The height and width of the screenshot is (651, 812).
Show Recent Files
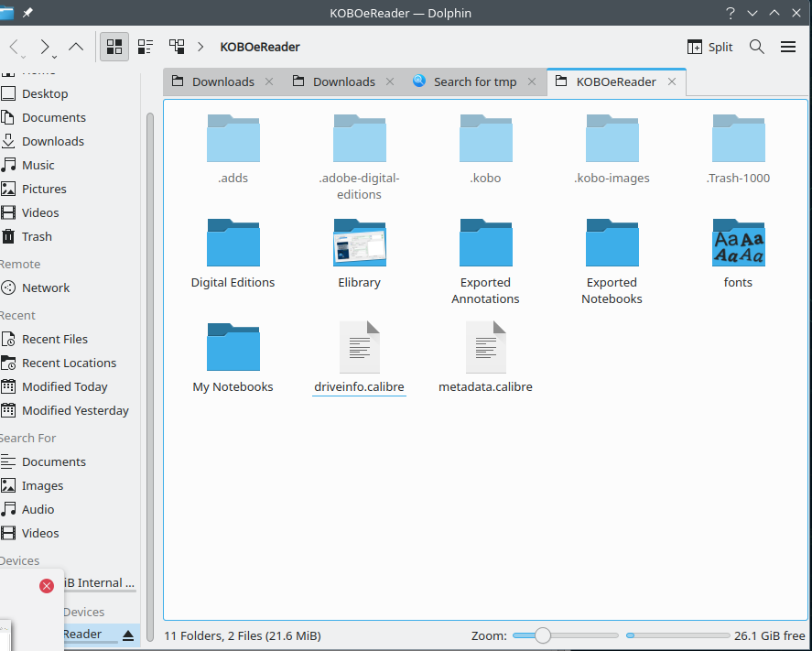pyautogui.click(x=70, y=339)
